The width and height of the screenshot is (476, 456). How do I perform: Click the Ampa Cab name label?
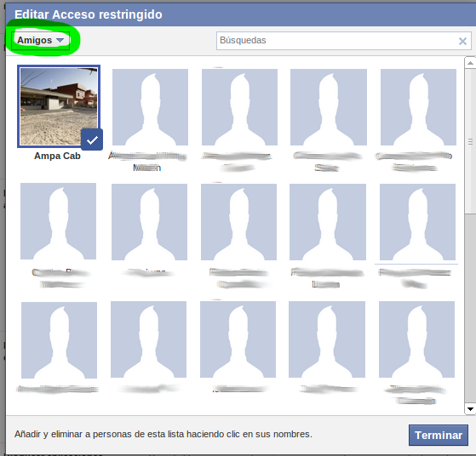click(57, 156)
